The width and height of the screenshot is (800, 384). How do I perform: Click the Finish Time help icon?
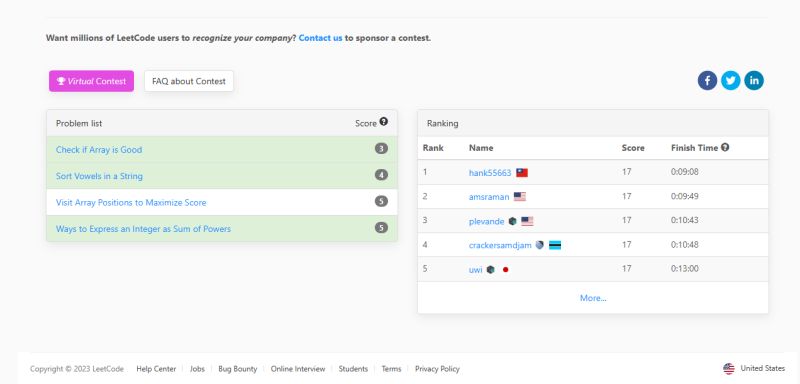pyautogui.click(x=725, y=147)
